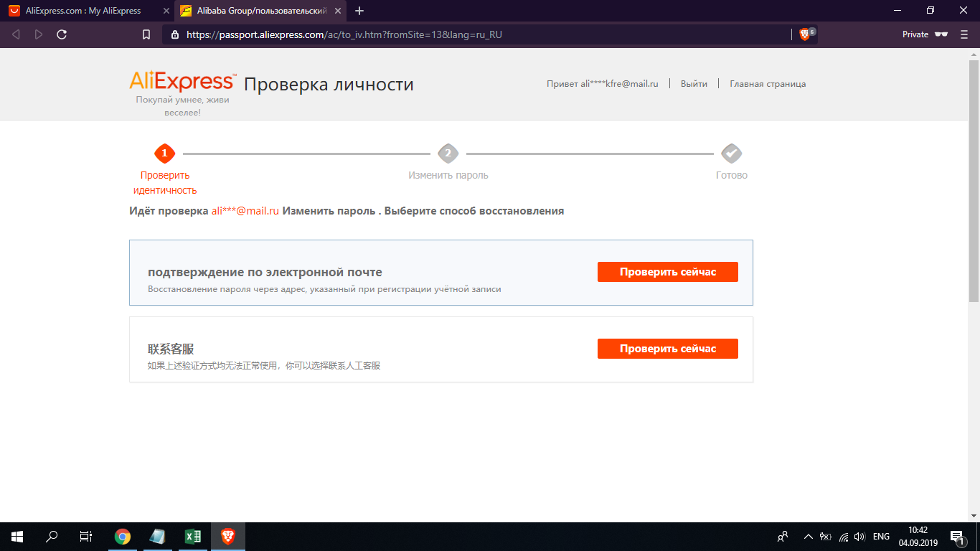Click the battery status tray icon
Screen dimensions: 980x551
(x=826, y=537)
